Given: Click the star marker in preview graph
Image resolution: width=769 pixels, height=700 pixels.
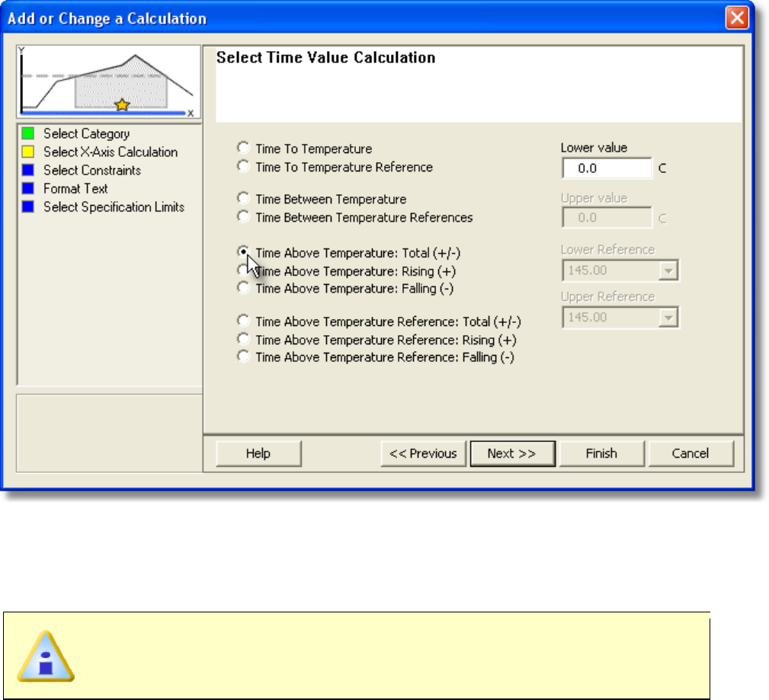Looking at the screenshot, I should 122,105.
